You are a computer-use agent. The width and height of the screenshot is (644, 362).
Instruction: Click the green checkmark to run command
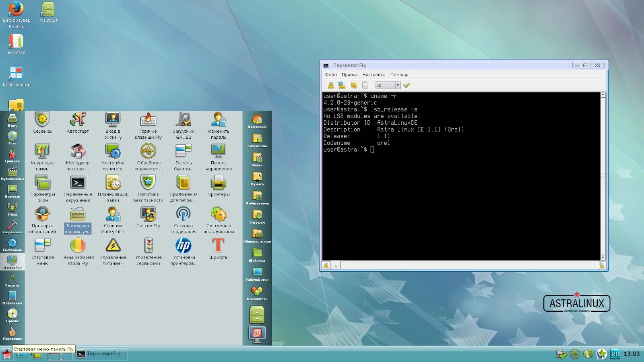point(407,85)
